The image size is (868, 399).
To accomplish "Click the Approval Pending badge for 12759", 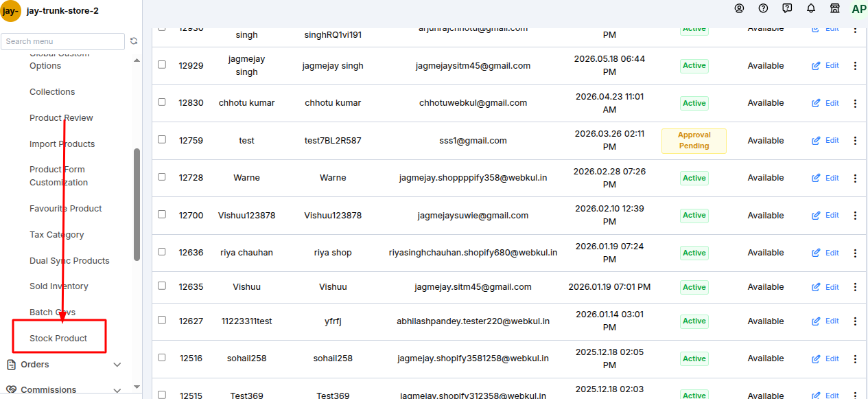I will point(694,141).
